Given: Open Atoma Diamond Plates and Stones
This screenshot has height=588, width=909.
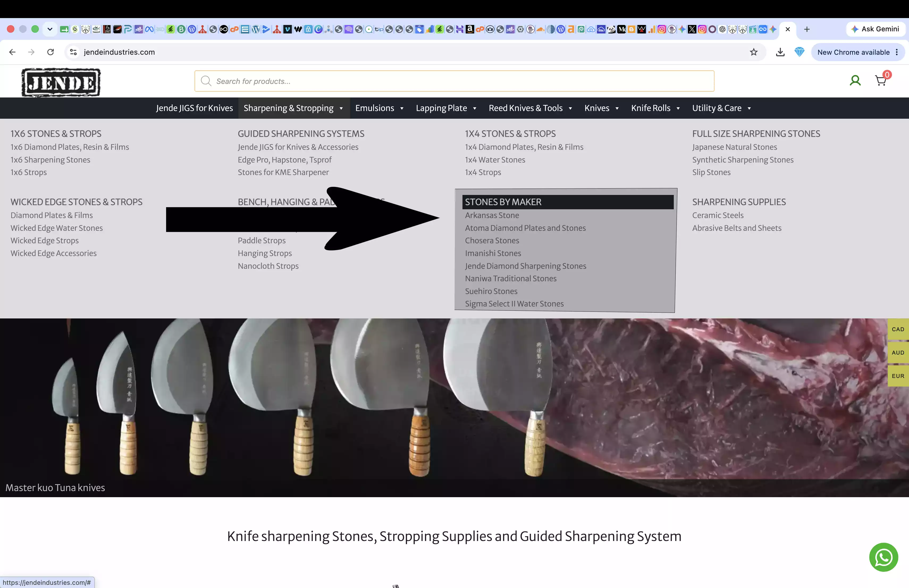Looking at the screenshot, I should 525,228.
